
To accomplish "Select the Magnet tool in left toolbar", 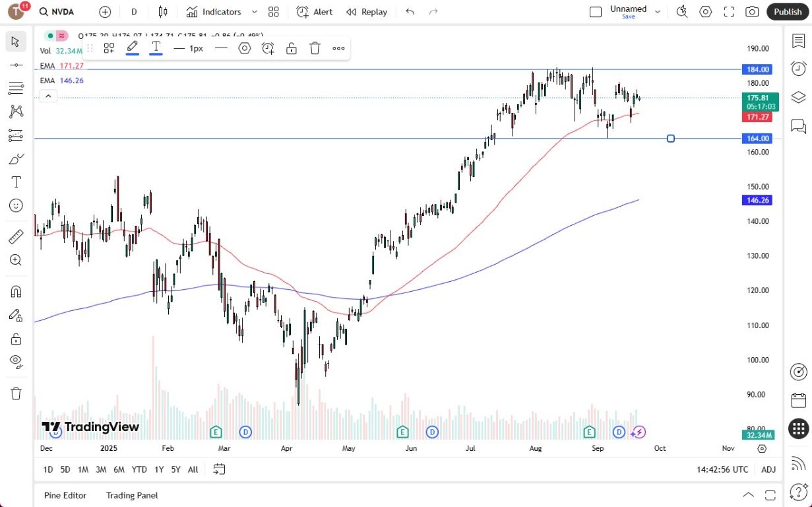I will coord(15,291).
